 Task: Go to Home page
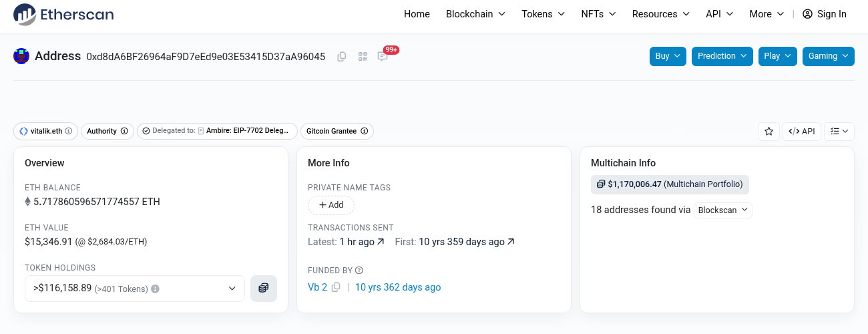417,14
